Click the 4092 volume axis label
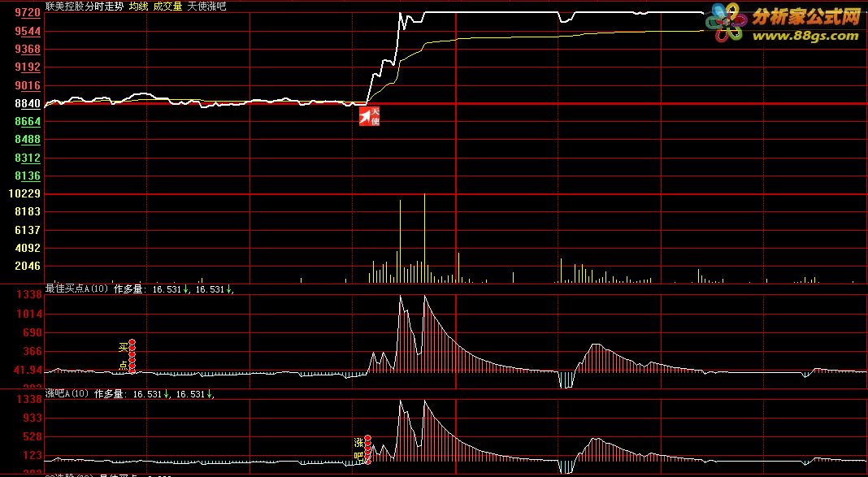868x477 pixels. pos(27,248)
